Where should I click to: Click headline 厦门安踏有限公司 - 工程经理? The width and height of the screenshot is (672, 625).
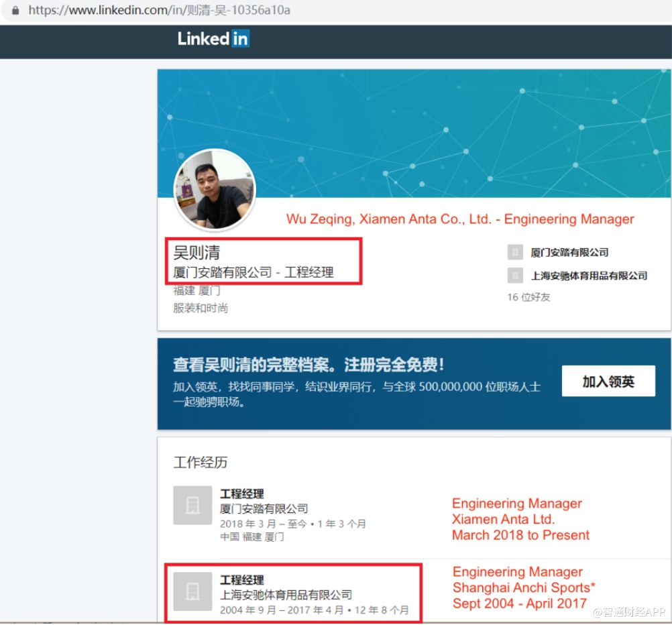coord(254,272)
